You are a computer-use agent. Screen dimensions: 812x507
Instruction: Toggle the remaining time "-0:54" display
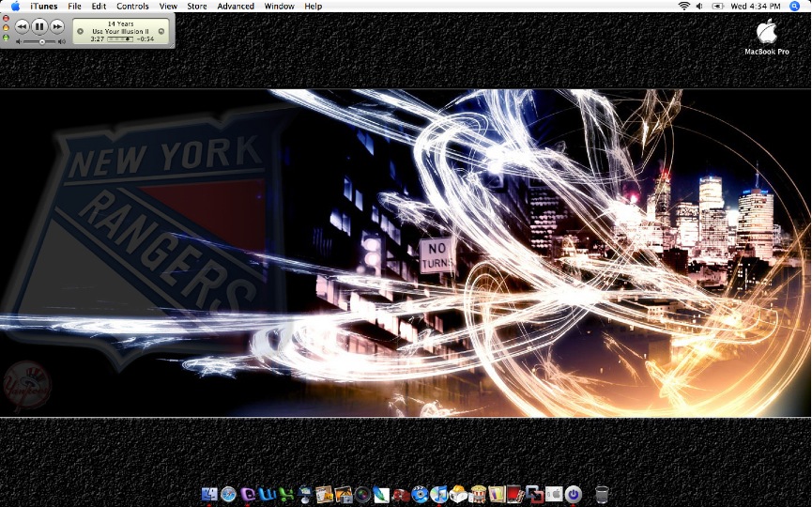(146, 38)
